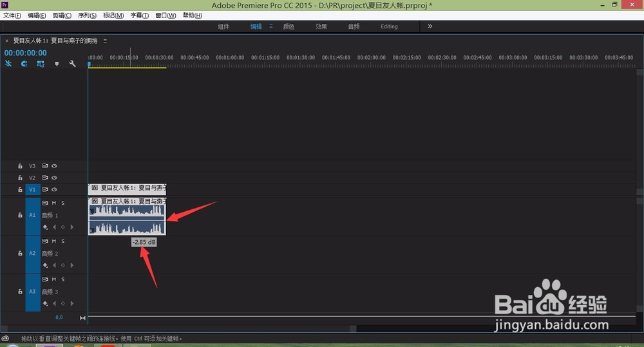Select the video clip on track V1
Image resolution: width=644 pixels, height=347 pixels.
click(128, 189)
